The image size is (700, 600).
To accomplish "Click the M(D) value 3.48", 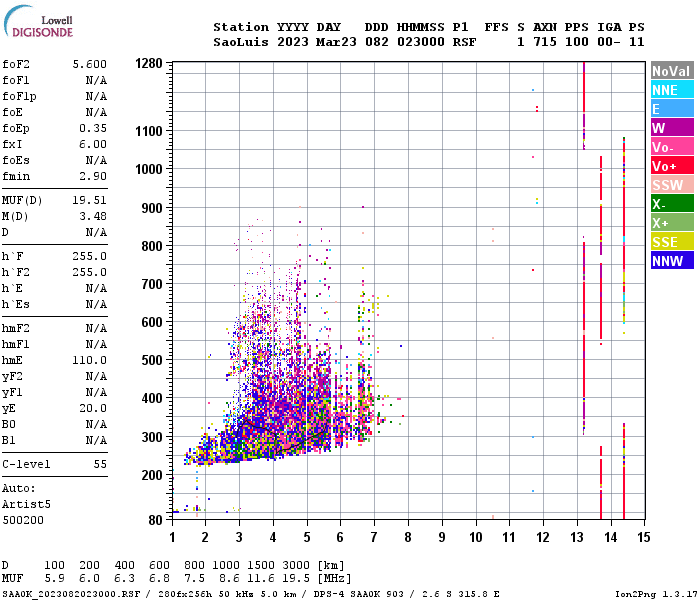I will 93,216.
